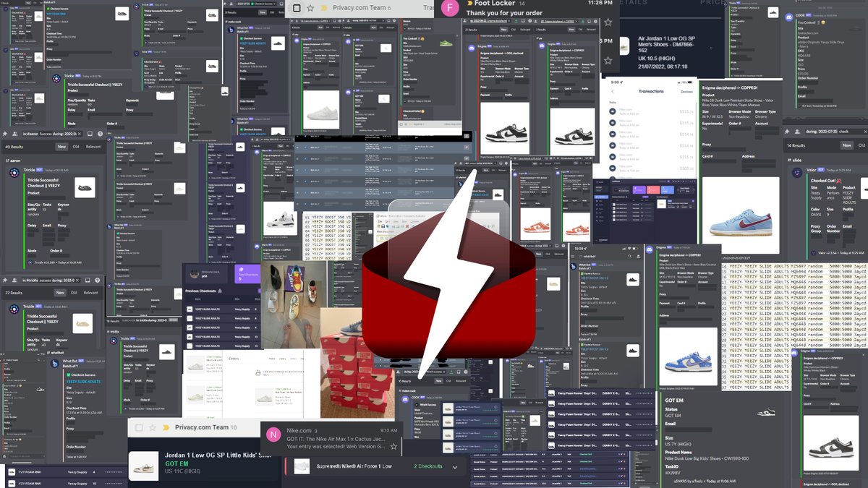Open pinned messages in the #aaron search panel
The image size is (868, 488).
tap(5, 134)
